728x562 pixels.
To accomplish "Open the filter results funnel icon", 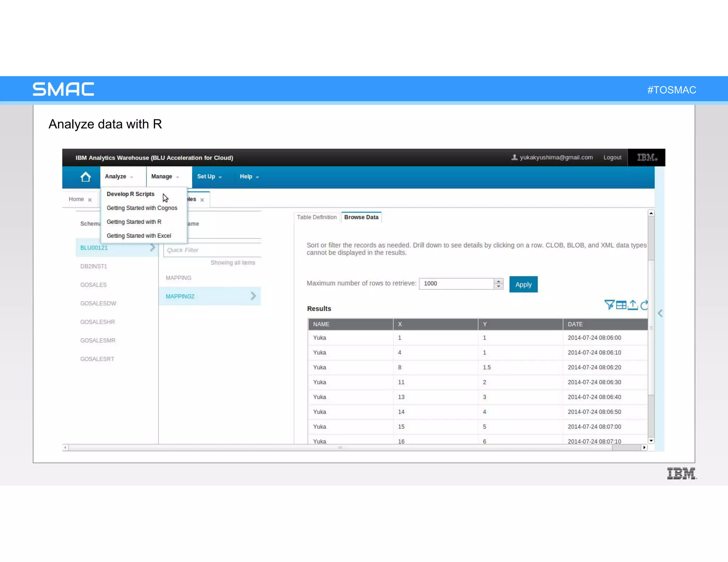I will pos(609,305).
